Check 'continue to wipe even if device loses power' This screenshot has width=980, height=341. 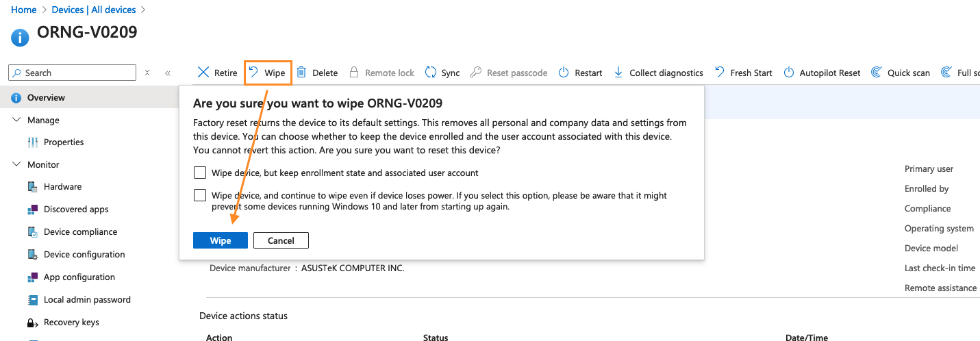pyautogui.click(x=200, y=195)
